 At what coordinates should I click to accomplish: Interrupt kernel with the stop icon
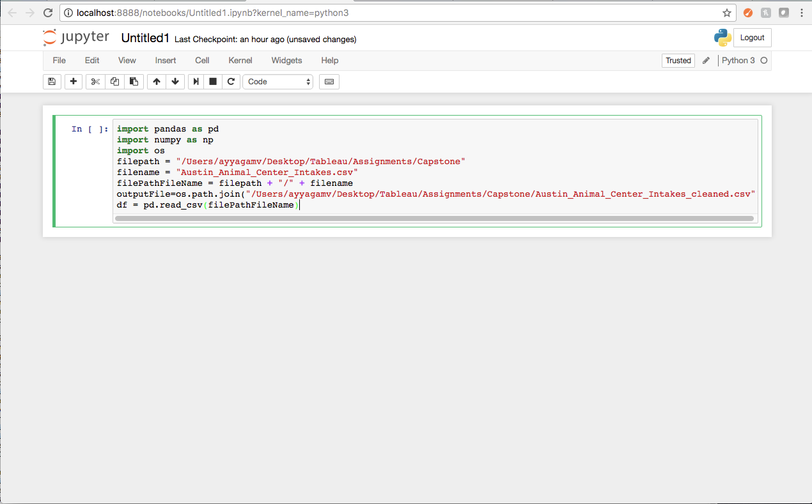coord(213,82)
